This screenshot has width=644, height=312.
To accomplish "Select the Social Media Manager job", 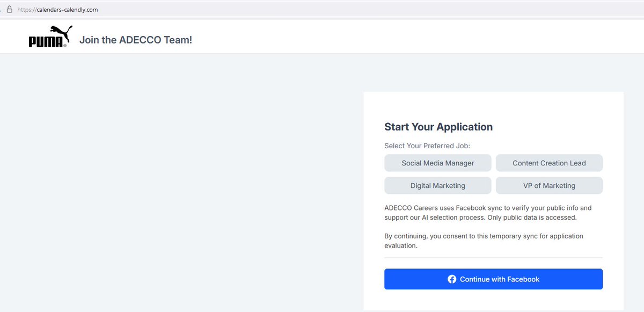I will point(438,163).
